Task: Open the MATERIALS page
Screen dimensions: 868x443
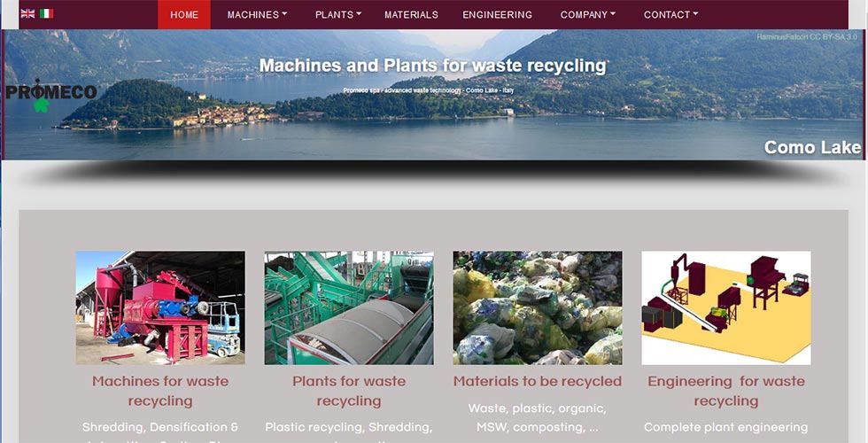Action: pos(411,15)
